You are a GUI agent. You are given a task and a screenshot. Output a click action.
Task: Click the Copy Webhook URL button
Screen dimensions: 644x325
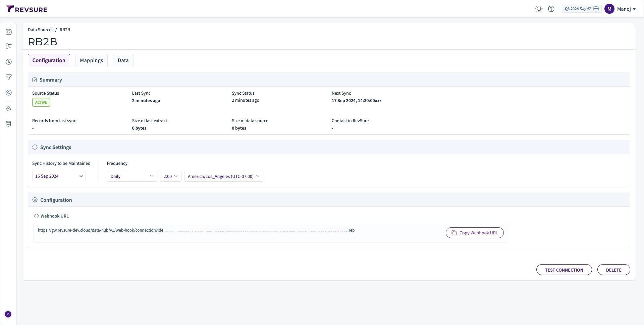coord(475,233)
